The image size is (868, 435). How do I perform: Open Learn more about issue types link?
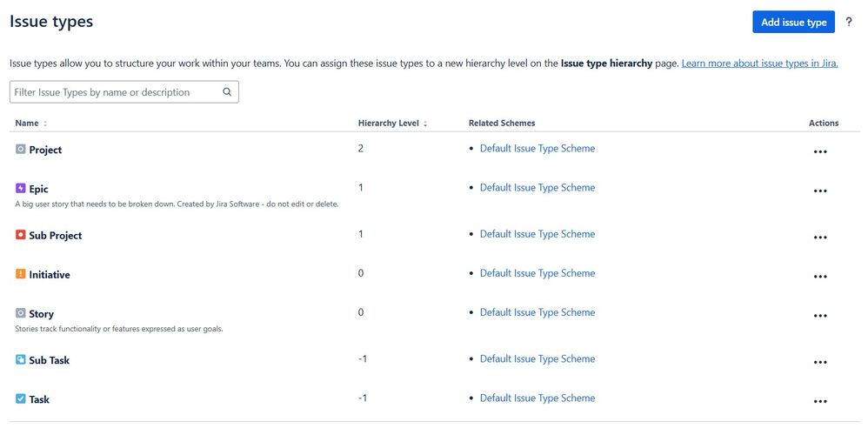(759, 64)
